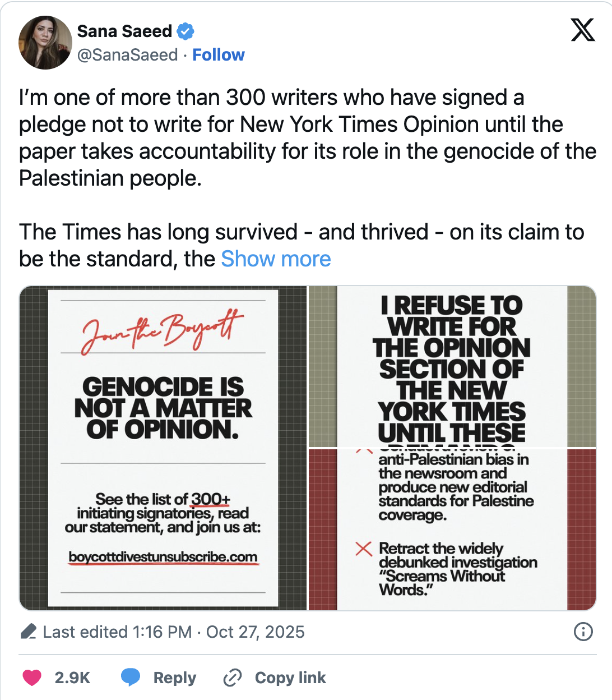Click the chain link copy icon
Viewport: 612px width, 700px height.
click(x=232, y=678)
